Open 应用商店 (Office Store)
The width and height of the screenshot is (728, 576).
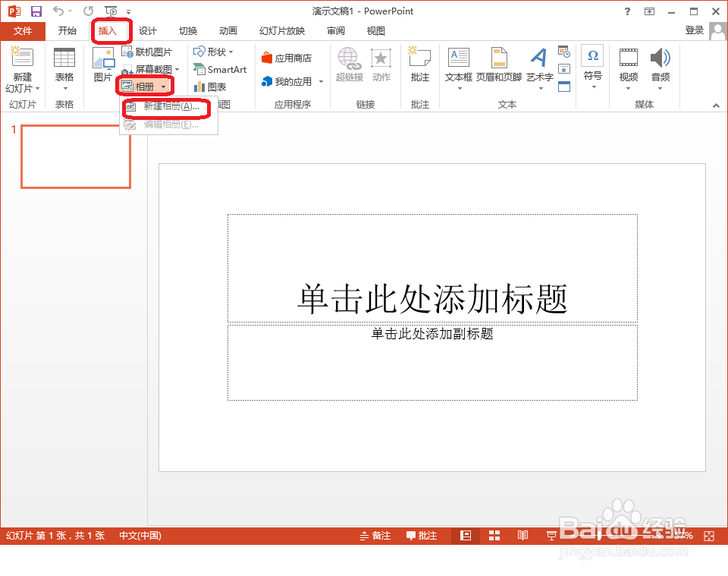pos(287,58)
